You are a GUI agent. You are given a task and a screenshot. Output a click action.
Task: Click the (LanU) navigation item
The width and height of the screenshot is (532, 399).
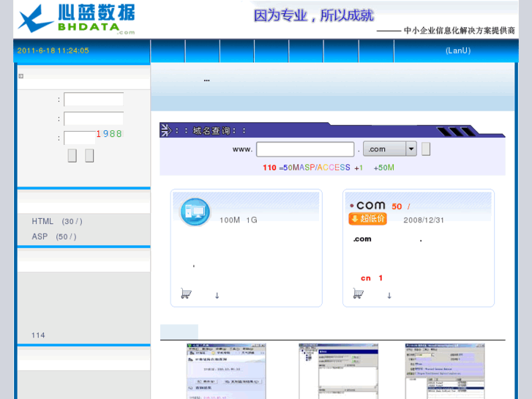pyautogui.click(x=457, y=51)
